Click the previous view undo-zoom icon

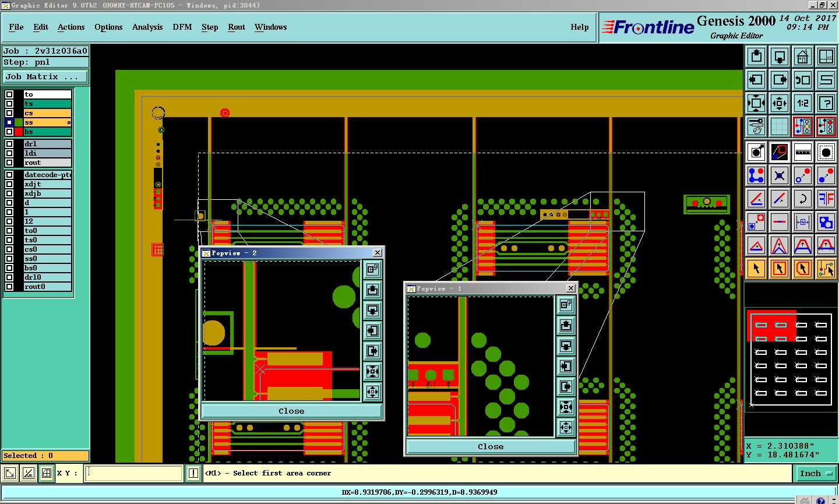(803, 80)
